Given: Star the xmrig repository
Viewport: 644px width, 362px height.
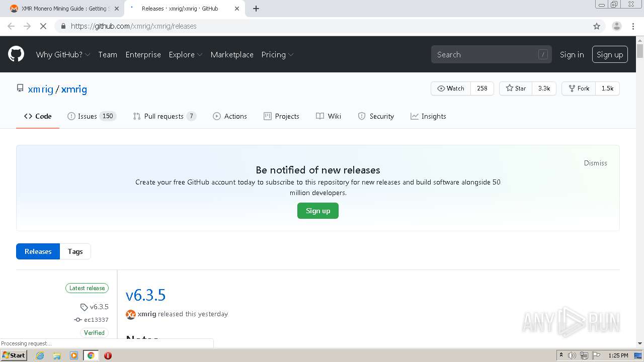Looking at the screenshot, I should (516, 88).
